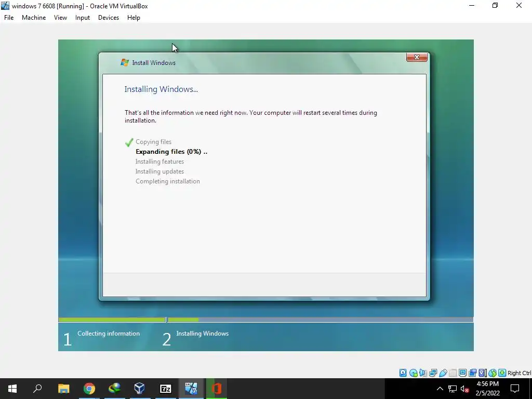Screen dimensions: 532x399
Task: Open File Explorer from the taskbar
Action: tap(63, 389)
